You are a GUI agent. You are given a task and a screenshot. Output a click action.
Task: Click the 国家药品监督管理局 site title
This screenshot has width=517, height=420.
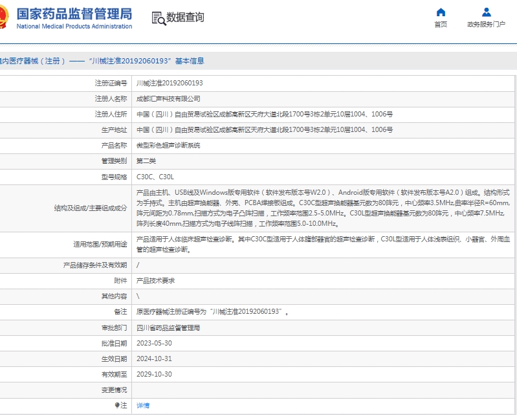point(74,14)
